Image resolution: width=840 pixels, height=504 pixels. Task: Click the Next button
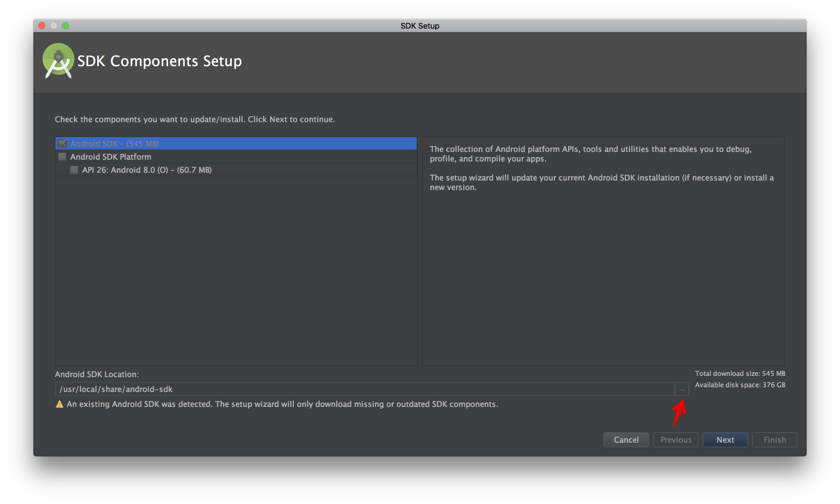point(725,440)
